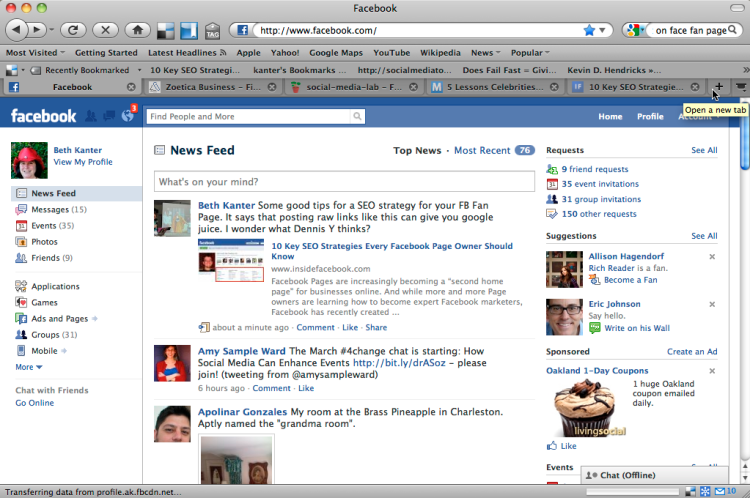Open a new tab with plus button
750x498 pixels.
tap(718, 87)
